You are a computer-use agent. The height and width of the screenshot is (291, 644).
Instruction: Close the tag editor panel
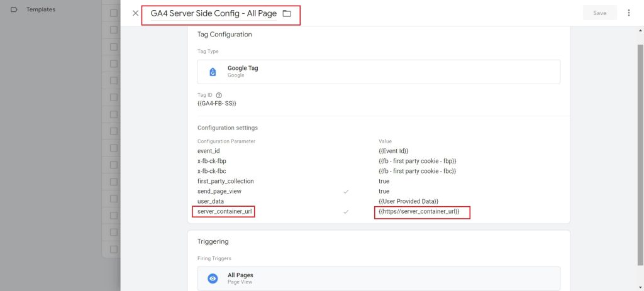pyautogui.click(x=136, y=13)
